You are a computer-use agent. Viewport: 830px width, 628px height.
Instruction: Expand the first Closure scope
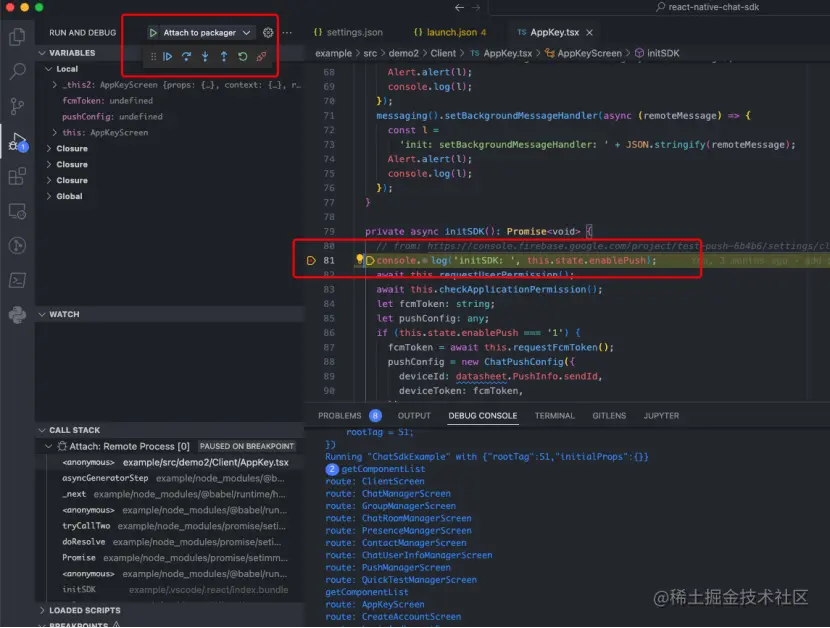click(x=49, y=149)
